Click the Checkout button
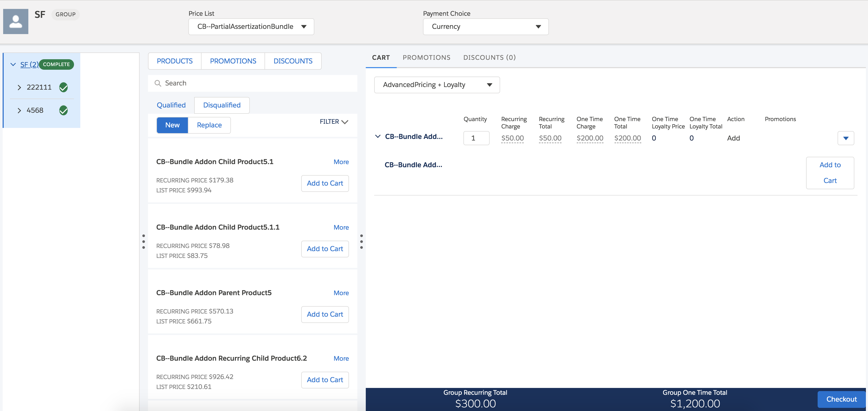Image resolution: width=868 pixels, height=411 pixels. [841, 399]
